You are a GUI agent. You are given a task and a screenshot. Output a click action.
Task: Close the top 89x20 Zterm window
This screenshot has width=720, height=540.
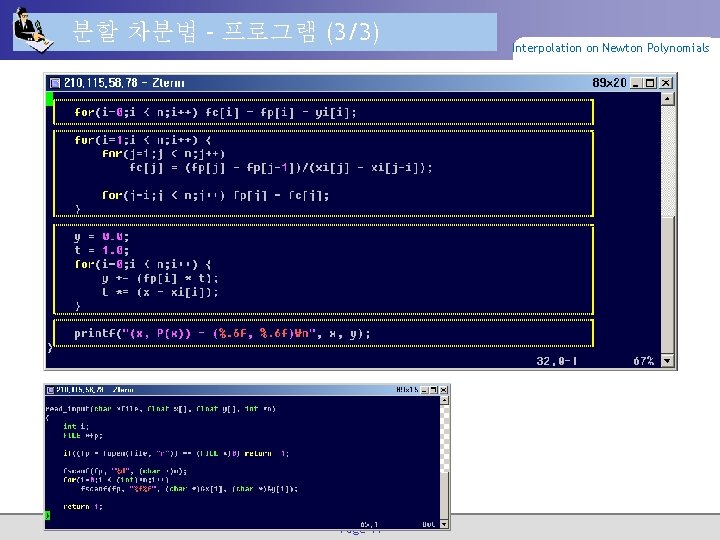click(x=665, y=83)
